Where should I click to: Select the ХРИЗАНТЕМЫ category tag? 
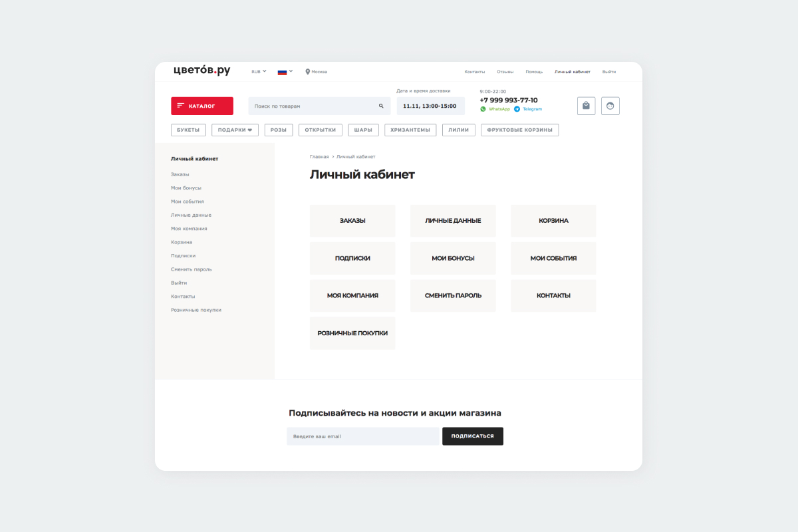coord(410,130)
